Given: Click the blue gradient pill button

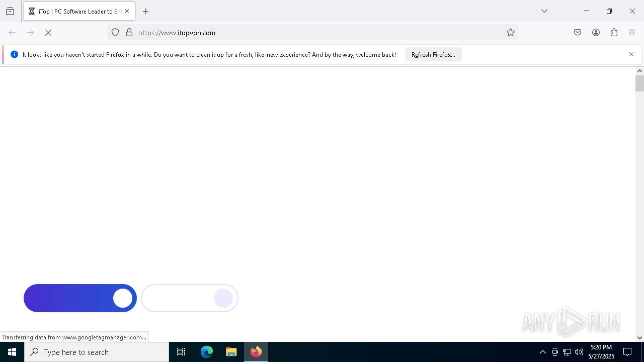Looking at the screenshot, I should 80,298.
